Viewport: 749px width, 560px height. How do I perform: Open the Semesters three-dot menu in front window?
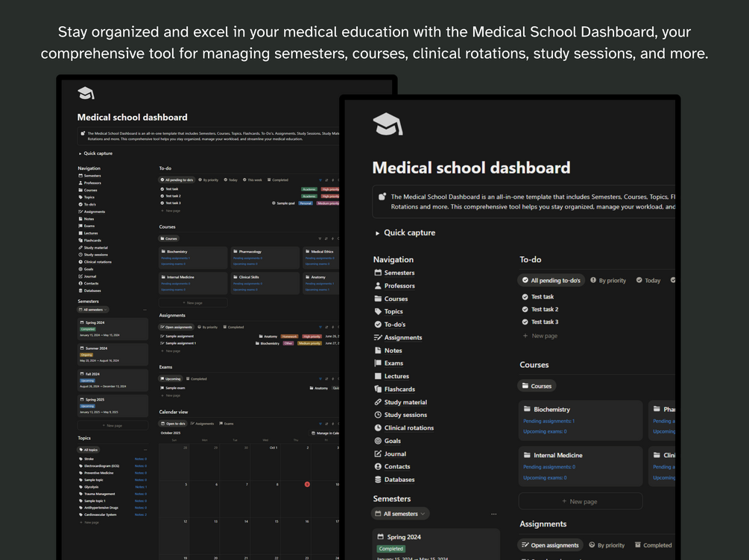[x=493, y=514]
